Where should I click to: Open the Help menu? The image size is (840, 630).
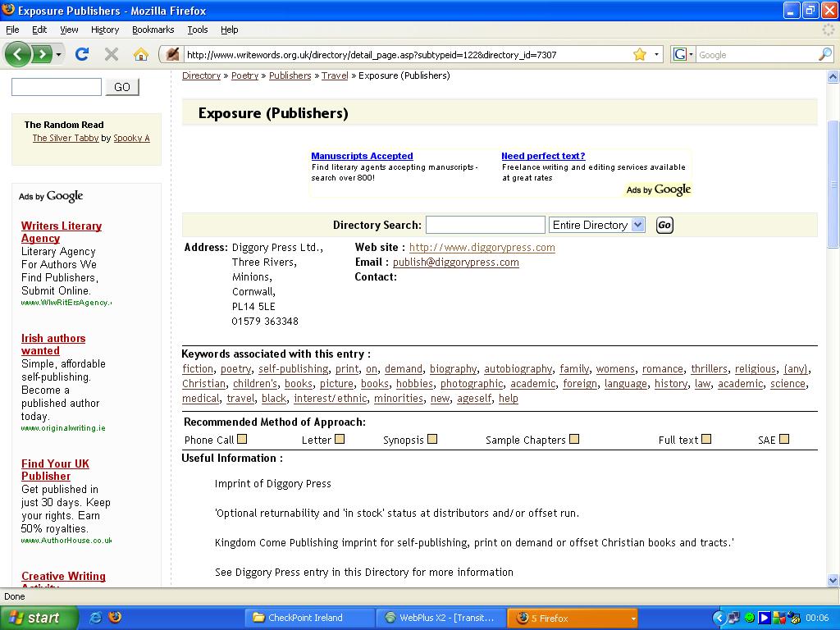[230, 30]
